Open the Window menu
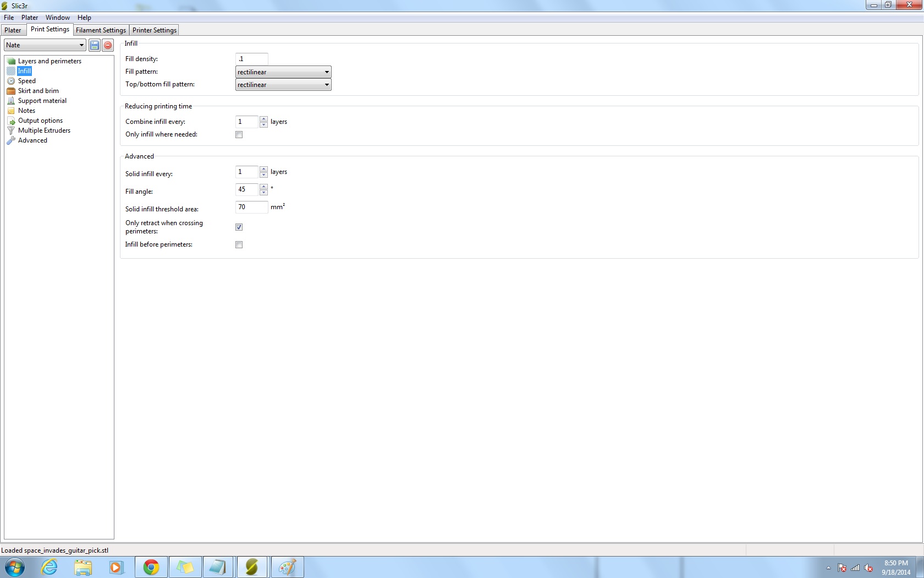The height and width of the screenshot is (578, 924). point(58,18)
